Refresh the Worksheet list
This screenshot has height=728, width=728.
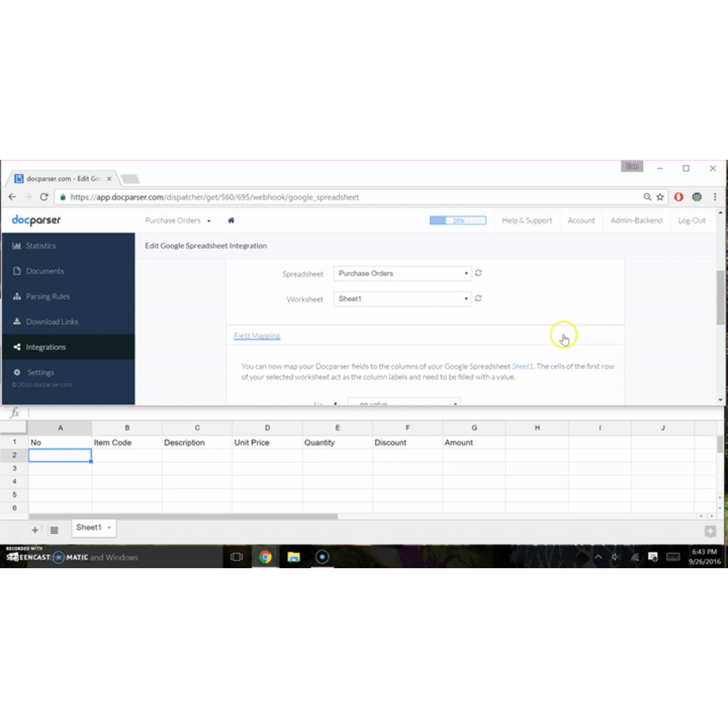point(478,298)
